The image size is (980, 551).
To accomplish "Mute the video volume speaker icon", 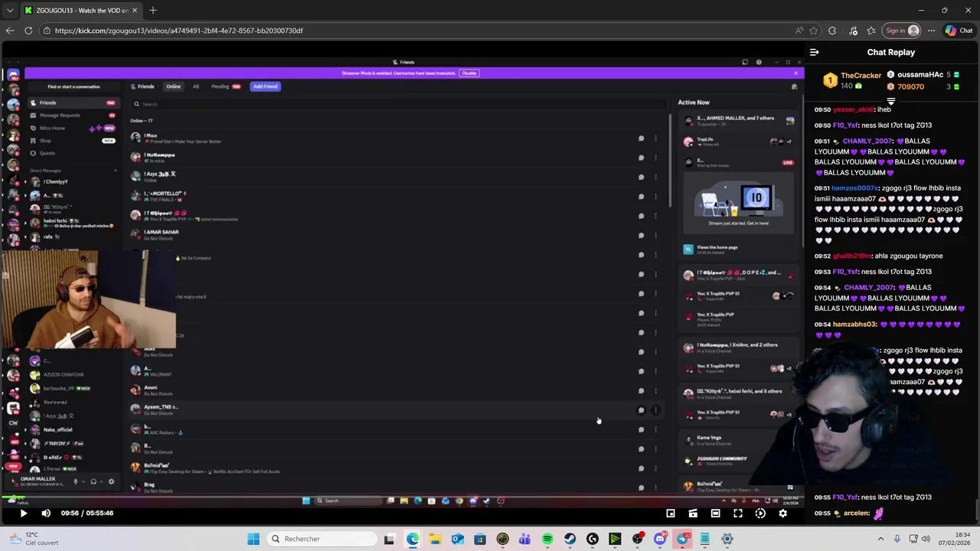I will tap(46, 514).
